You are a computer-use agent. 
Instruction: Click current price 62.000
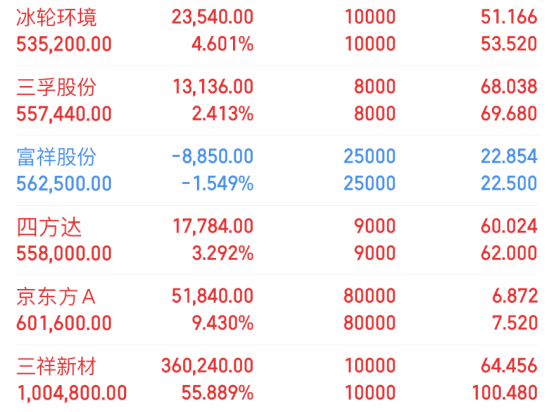(509, 253)
